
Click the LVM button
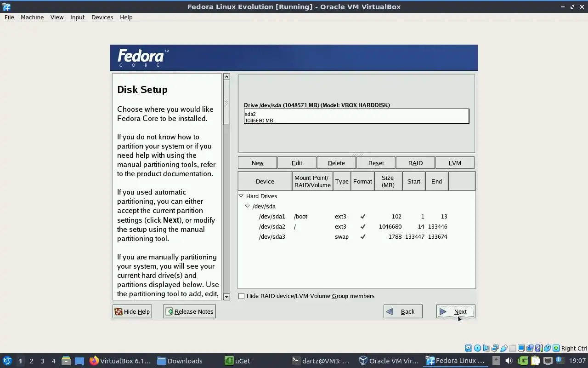455,163
